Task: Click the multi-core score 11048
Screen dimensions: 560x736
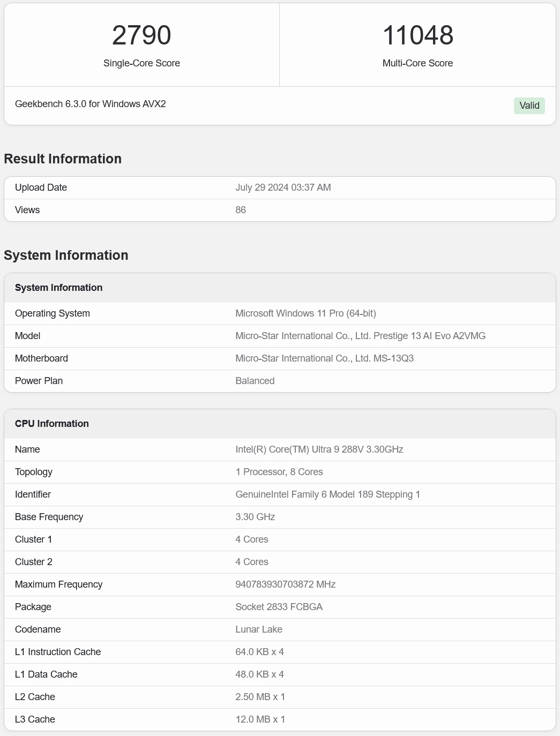Action: [x=417, y=35]
